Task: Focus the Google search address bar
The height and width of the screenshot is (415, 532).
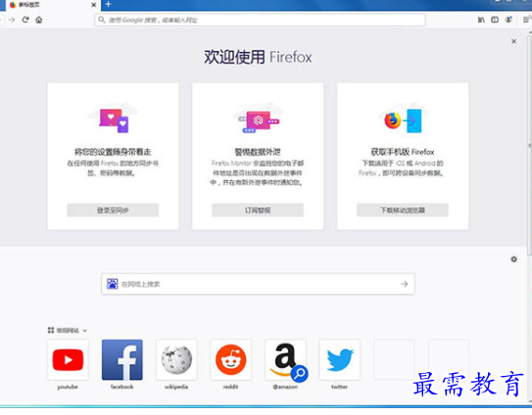Action: click(x=260, y=20)
